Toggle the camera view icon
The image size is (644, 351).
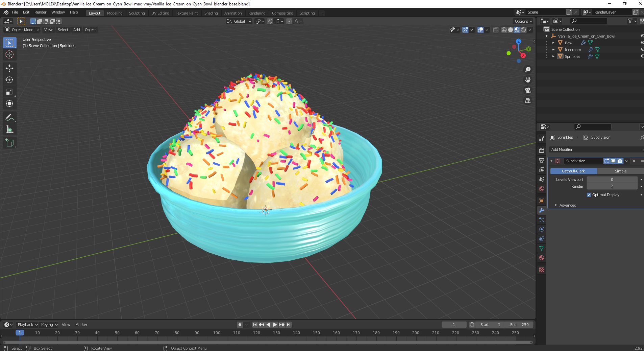pos(527,90)
